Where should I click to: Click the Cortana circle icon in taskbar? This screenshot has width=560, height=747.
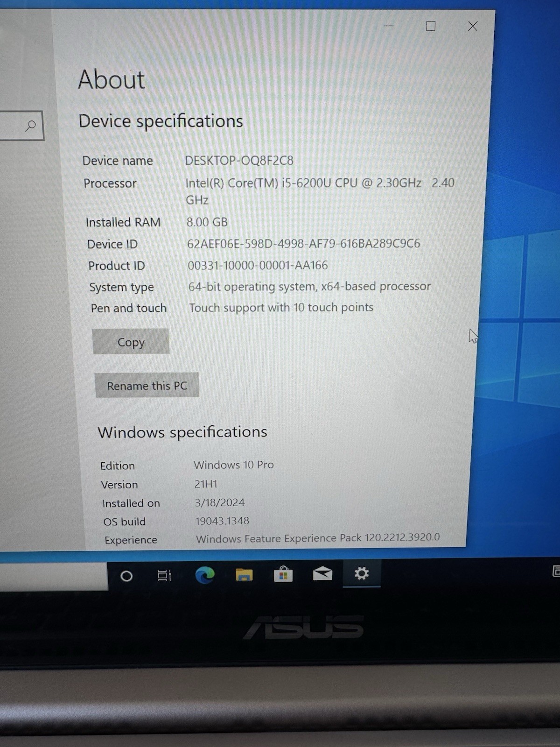coord(126,576)
